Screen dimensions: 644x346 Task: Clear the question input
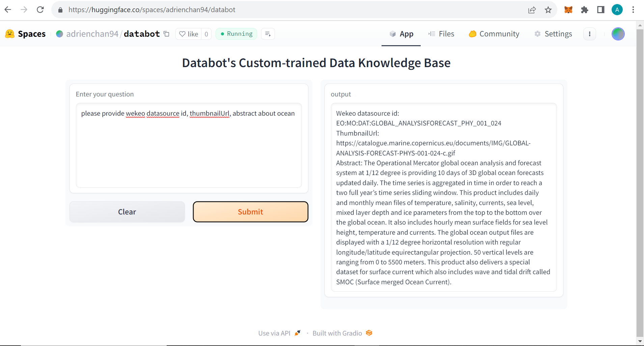[x=127, y=212]
